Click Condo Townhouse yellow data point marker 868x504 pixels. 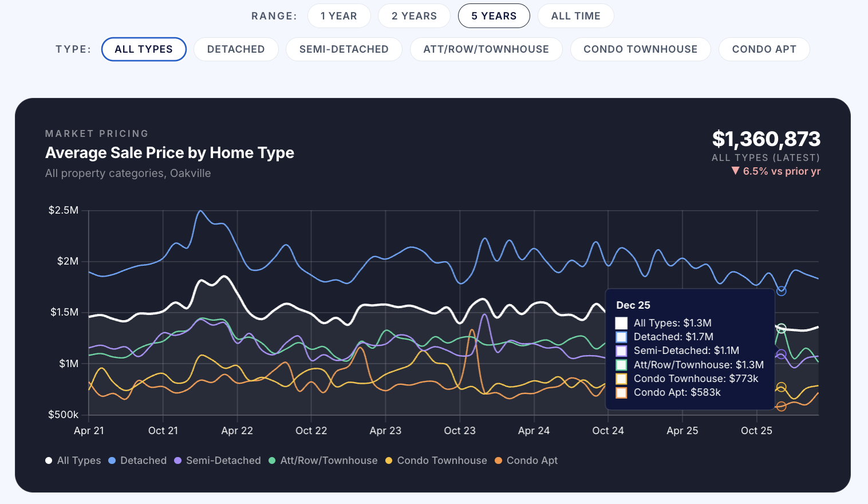click(x=781, y=387)
